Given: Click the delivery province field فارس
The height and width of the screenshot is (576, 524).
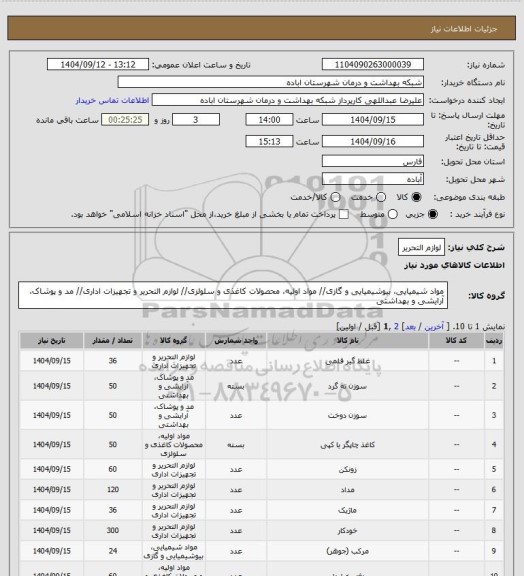Looking at the screenshot, I should (x=373, y=161).
